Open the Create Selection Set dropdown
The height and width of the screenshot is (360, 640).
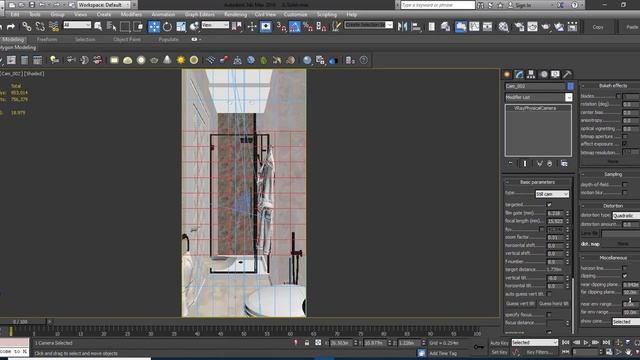click(x=368, y=25)
